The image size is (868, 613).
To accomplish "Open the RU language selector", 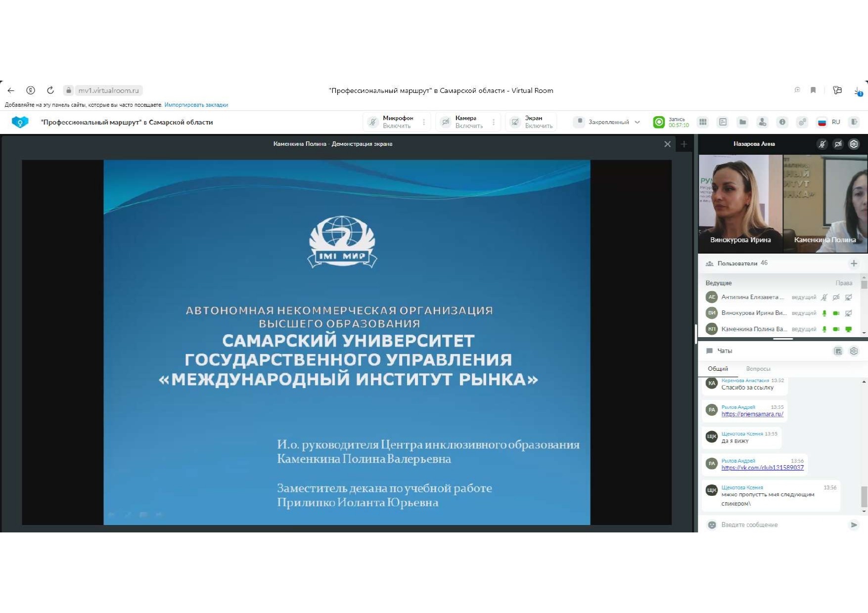I will click(x=830, y=122).
